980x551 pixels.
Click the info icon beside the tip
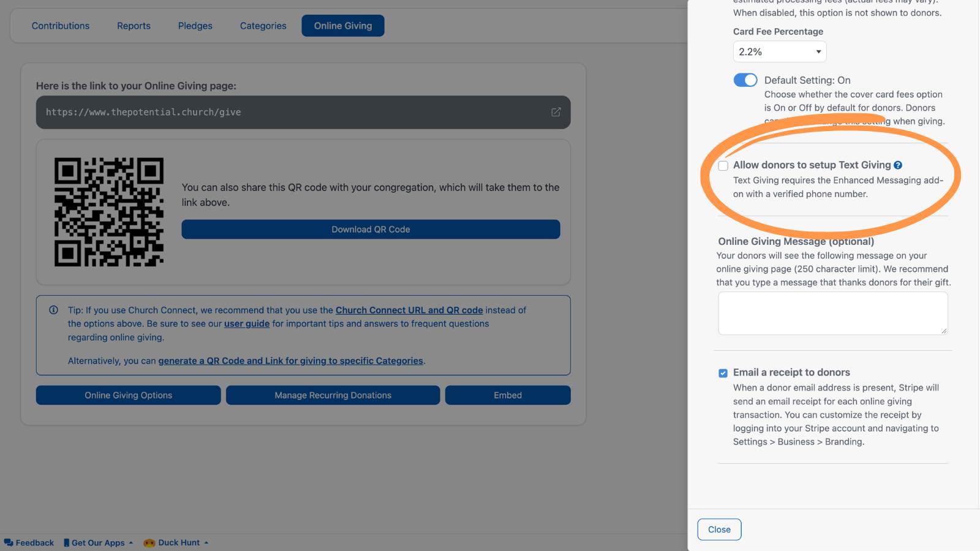[53, 310]
